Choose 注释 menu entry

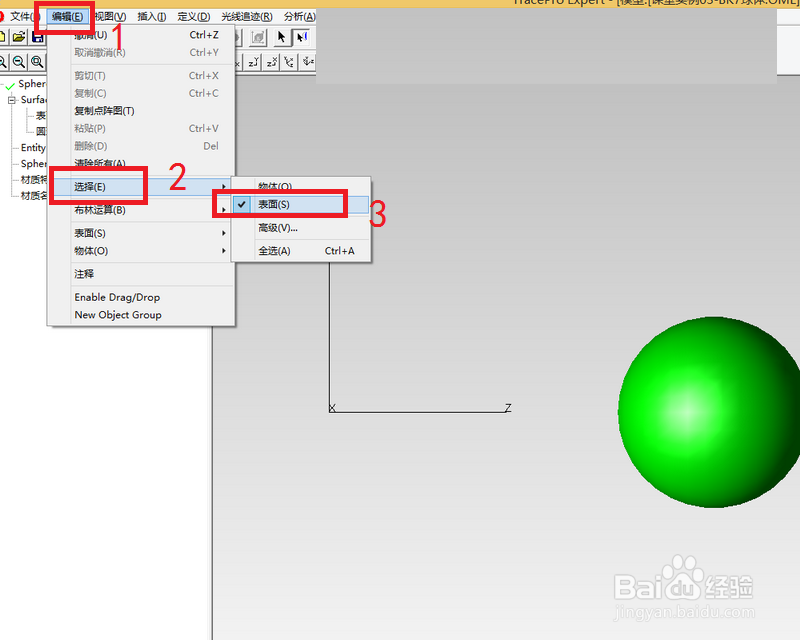coord(141,274)
